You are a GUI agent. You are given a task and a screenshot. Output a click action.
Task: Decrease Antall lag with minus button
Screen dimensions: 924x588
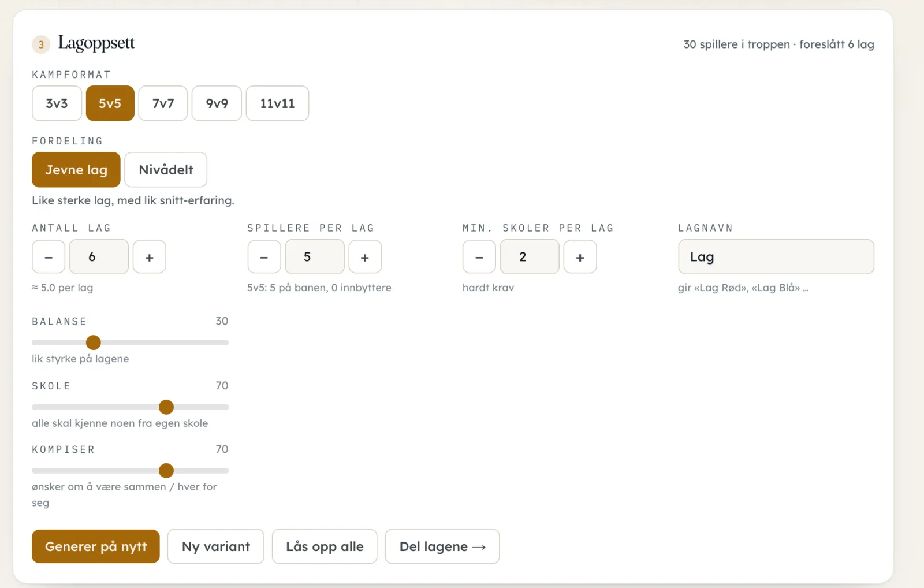49,257
